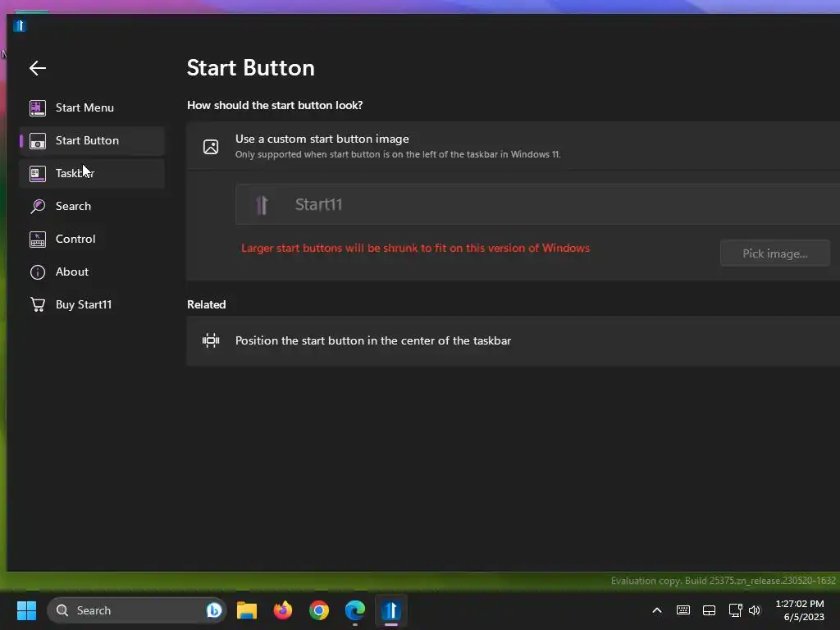Click the center-alignment icon under Related

pyautogui.click(x=211, y=340)
